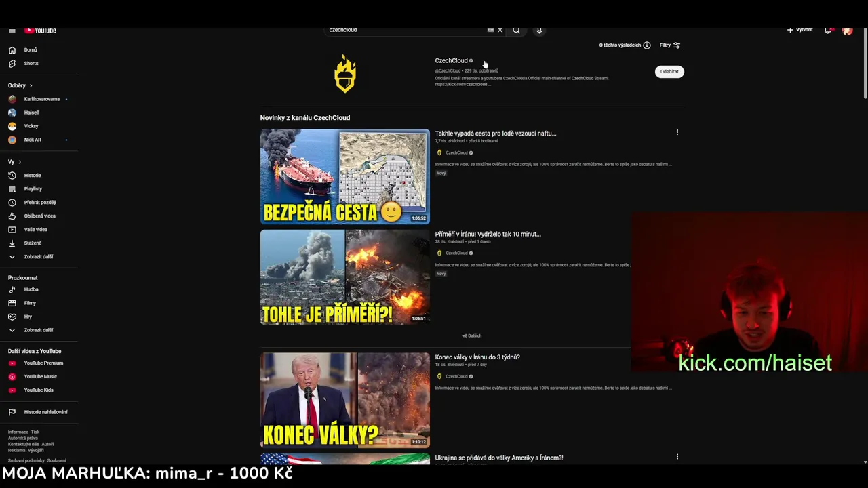Open more options for Ukrajina video
Viewport: 868px width, 488px height.
[677, 457]
